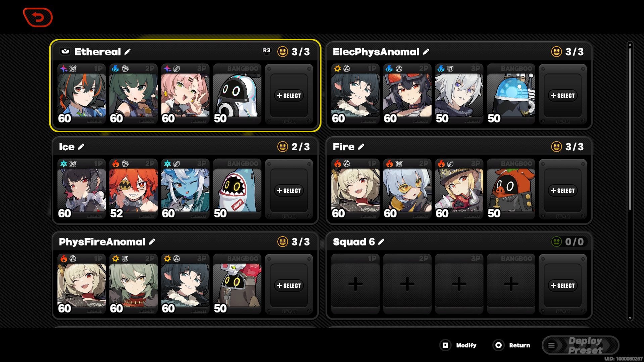The height and width of the screenshot is (362, 644).
Task: Click pencil icon beside Ice squad
Action: pyautogui.click(x=81, y=147)
